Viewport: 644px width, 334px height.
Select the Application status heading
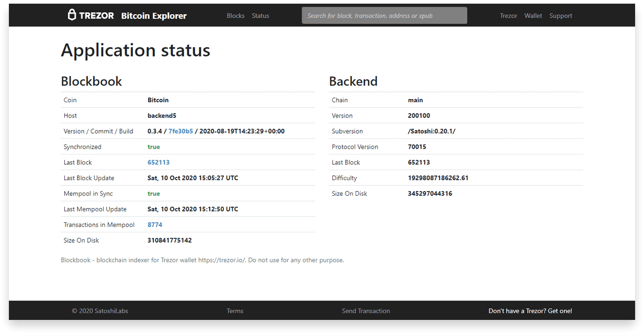click(x=136, y=50)
